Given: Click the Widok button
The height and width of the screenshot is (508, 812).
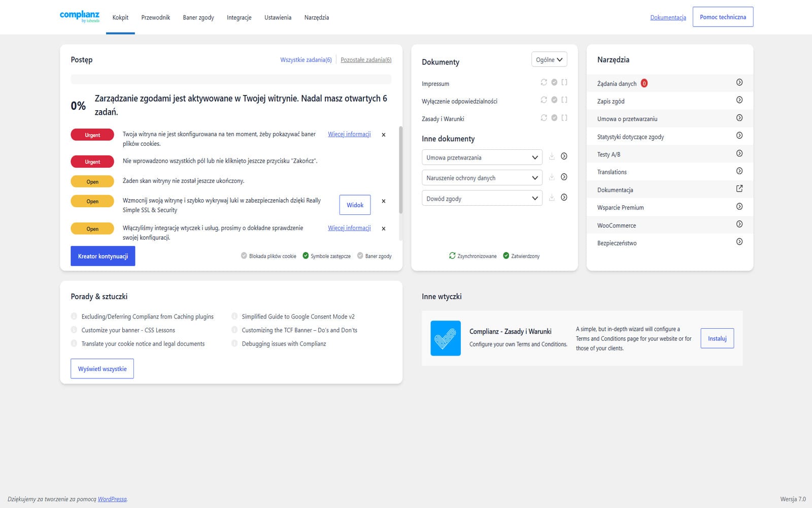Looking at the screenshot, I should [x=355, y=205].
